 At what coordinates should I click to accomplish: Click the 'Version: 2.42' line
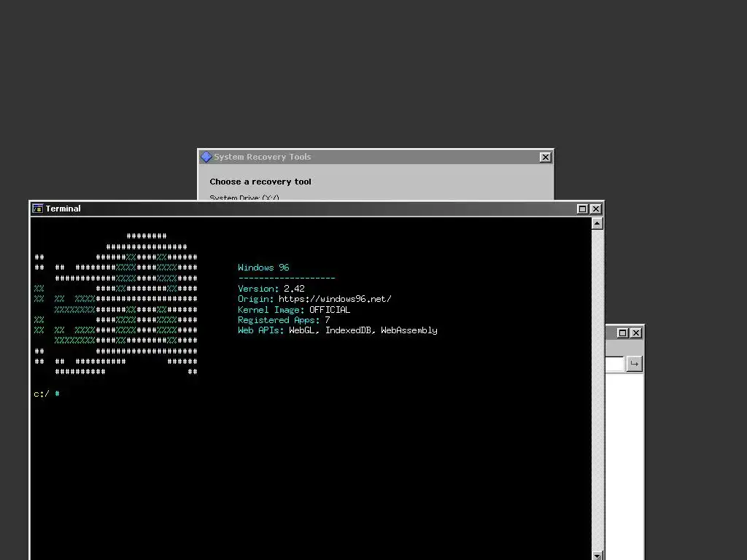(x=271, y=289)
